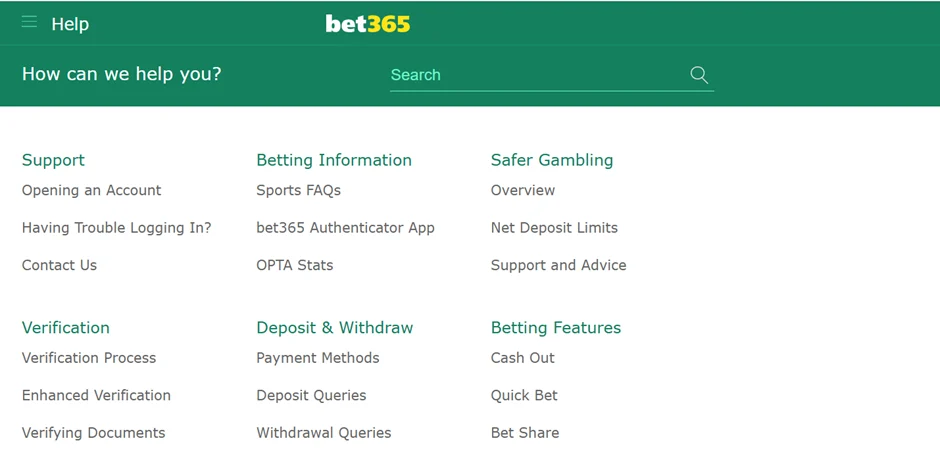Open the Verification category heading

click(x=66, y=328)
